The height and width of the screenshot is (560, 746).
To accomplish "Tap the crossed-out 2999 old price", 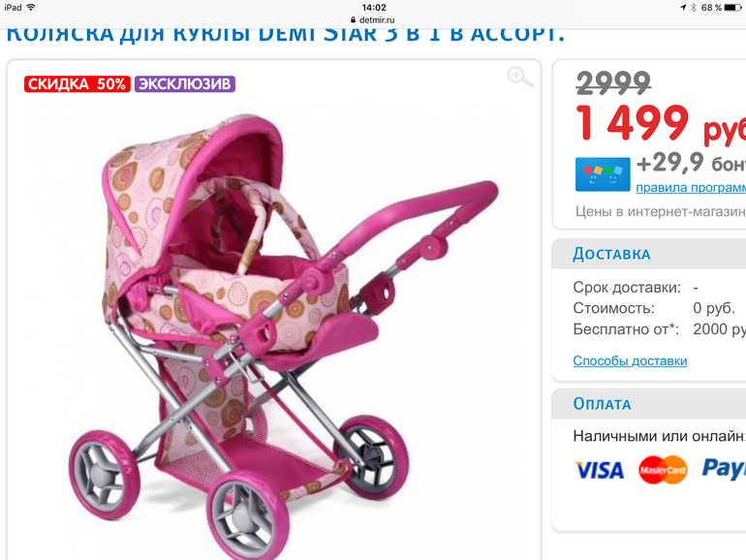I will [613, 82].
